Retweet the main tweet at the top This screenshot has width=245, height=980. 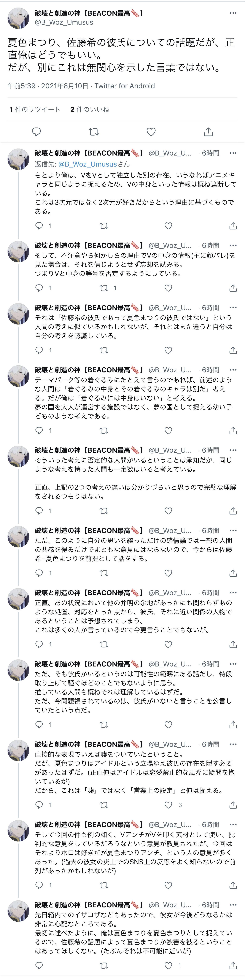coord(94,132)
